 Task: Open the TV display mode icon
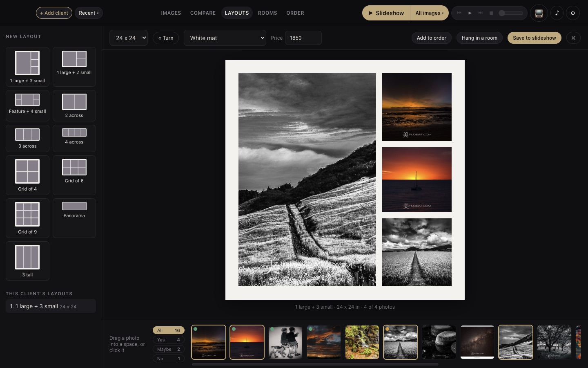(x=539, y=13)
